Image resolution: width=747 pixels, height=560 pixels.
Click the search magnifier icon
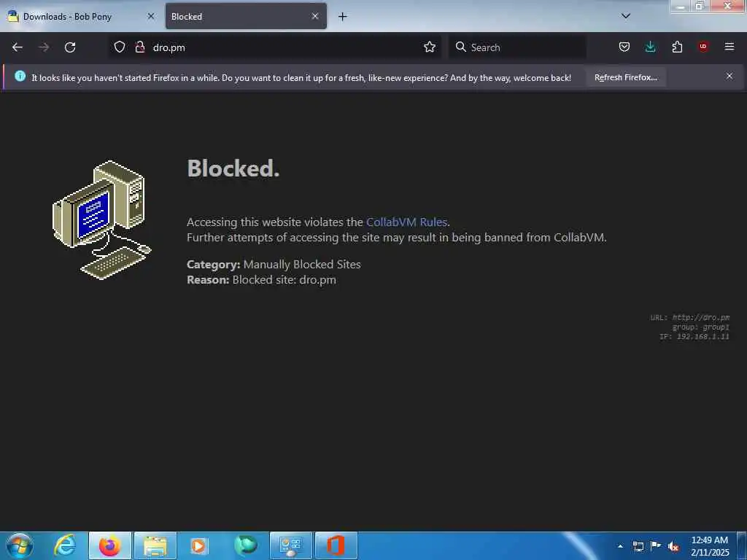[x=461, y=47]
